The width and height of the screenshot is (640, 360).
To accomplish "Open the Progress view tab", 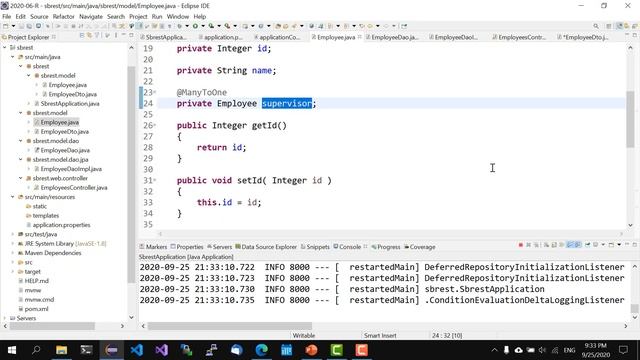I will pos(386,247).
